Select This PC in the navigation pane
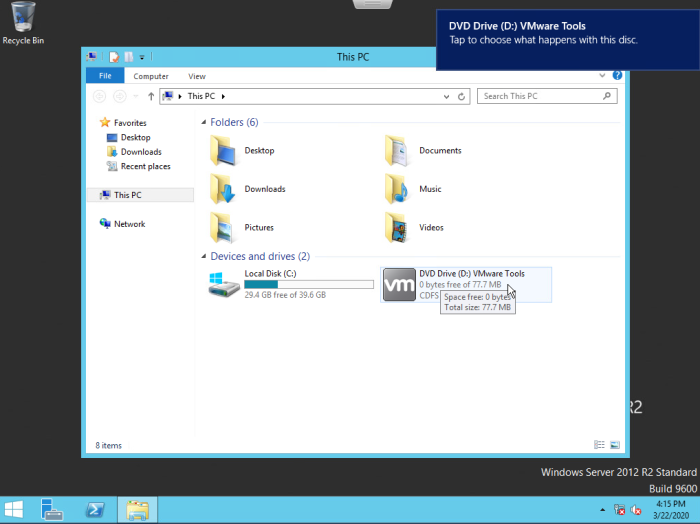Image resolution: width=700 pixels, height=524 pixels. tap(141, 195)
